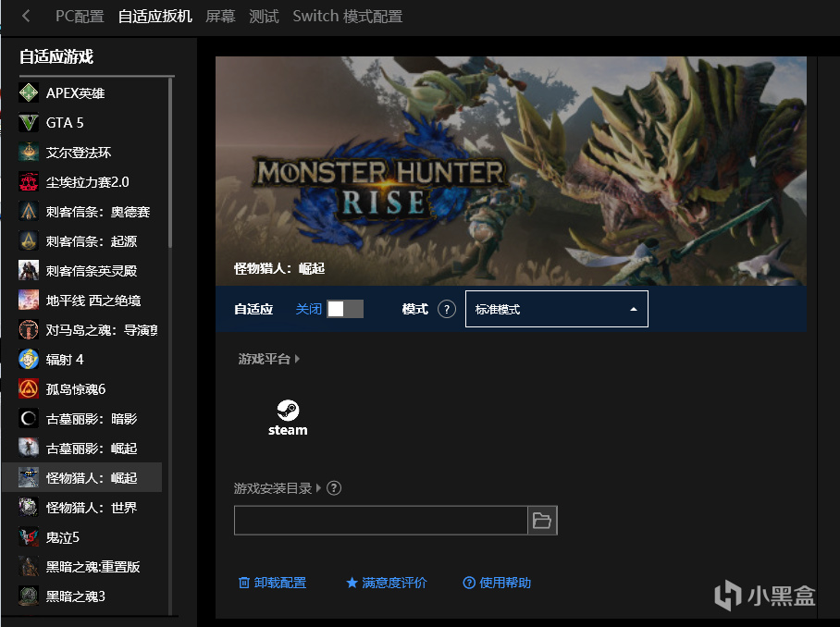This screenshot has height=627, width=840.
Task: Select the 古墓丽影：暗影 icon
Action: coord(29,419)
